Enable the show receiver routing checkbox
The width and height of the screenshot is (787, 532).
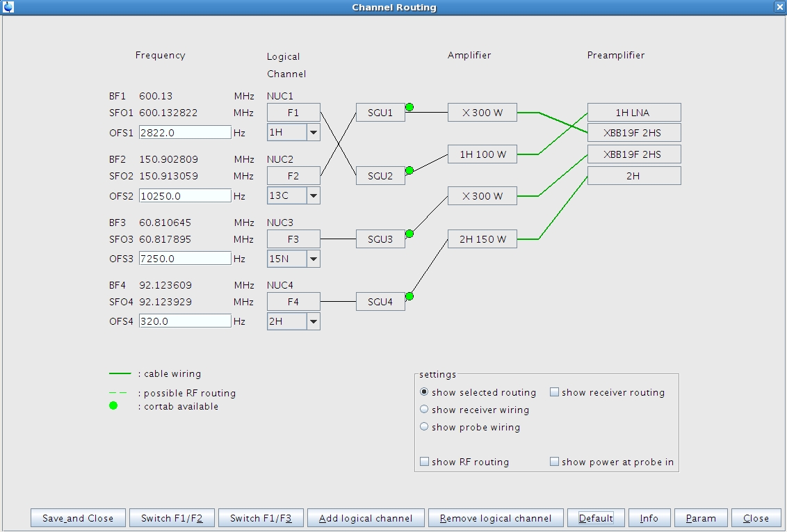click(x=554, y=392)
